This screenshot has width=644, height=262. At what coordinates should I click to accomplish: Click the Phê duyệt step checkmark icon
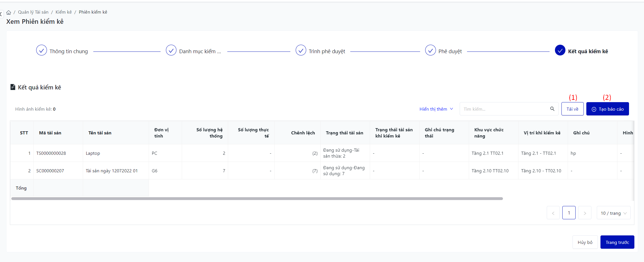click(x=430, y=50)
